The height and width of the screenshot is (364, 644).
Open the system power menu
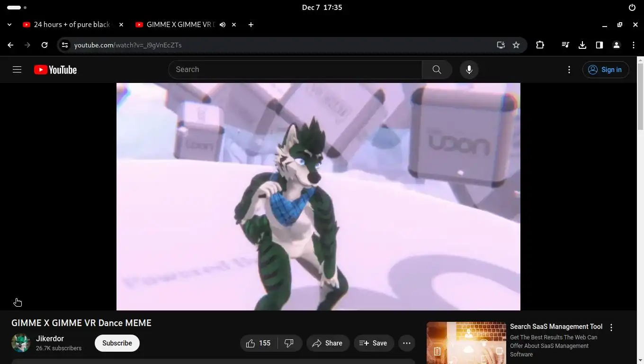click(x=632, y=8)
